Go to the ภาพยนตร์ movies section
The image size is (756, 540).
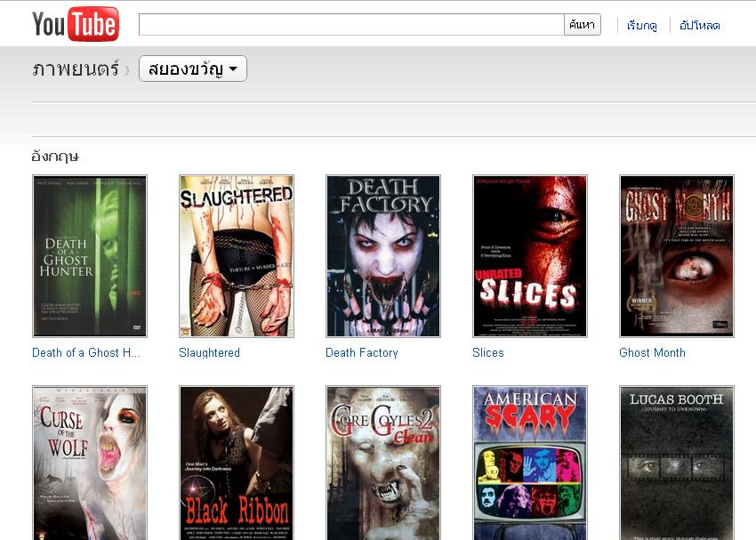click(75, 69)
